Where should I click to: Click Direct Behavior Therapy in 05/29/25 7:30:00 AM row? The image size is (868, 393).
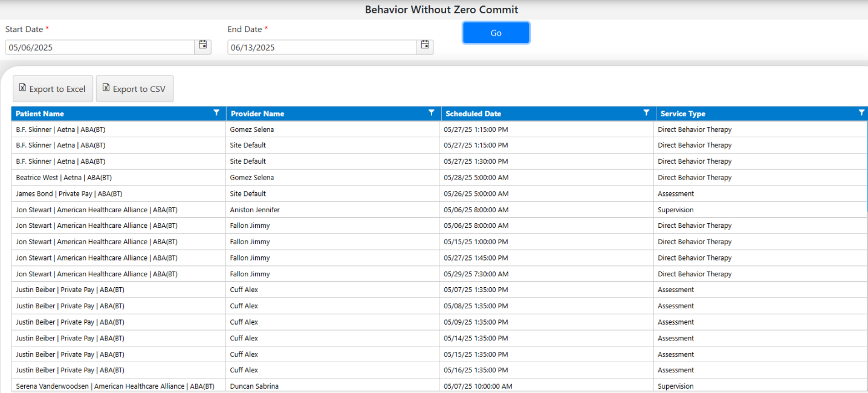pyautogui.click(x=695, y=274)
